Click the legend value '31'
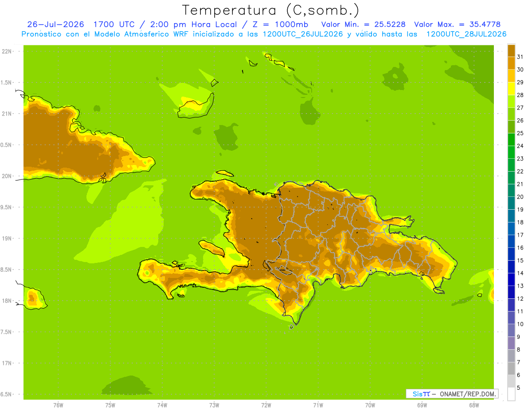Image resolution: width=532 pixels, height=411 pixels. pos(520,57)
